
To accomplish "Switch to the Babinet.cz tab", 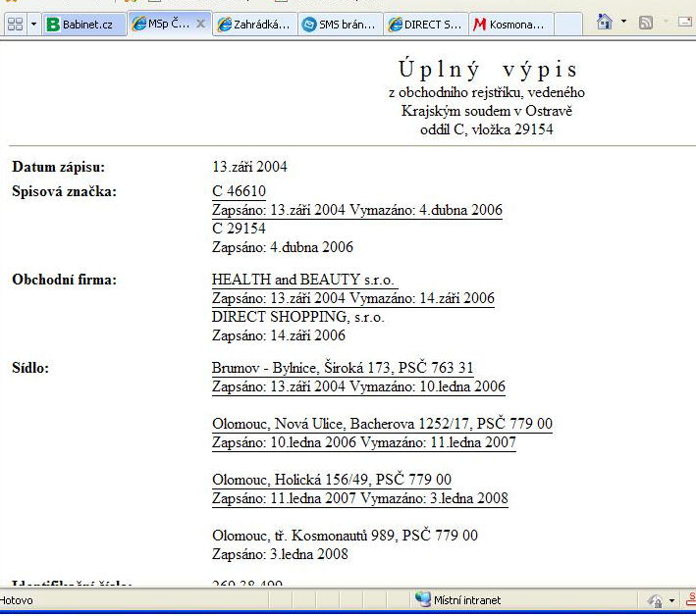I will tap(82, 25).
